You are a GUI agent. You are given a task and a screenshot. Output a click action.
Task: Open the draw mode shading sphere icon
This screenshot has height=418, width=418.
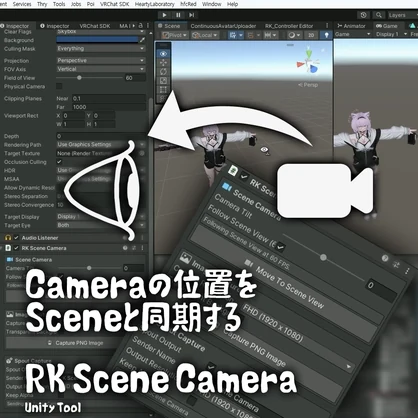(294, 35)
